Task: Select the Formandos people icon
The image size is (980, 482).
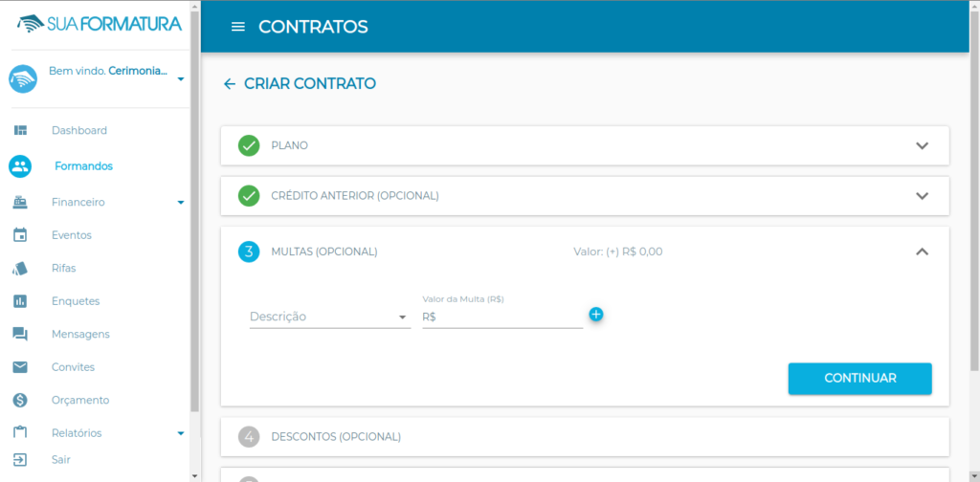Action: (21, 166)
